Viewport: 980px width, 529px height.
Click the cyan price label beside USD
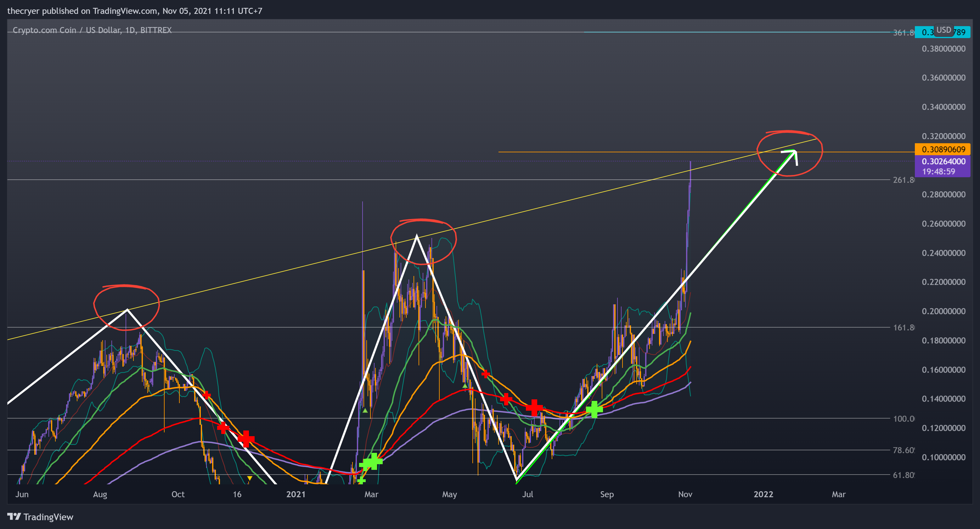tap(943, 32)
